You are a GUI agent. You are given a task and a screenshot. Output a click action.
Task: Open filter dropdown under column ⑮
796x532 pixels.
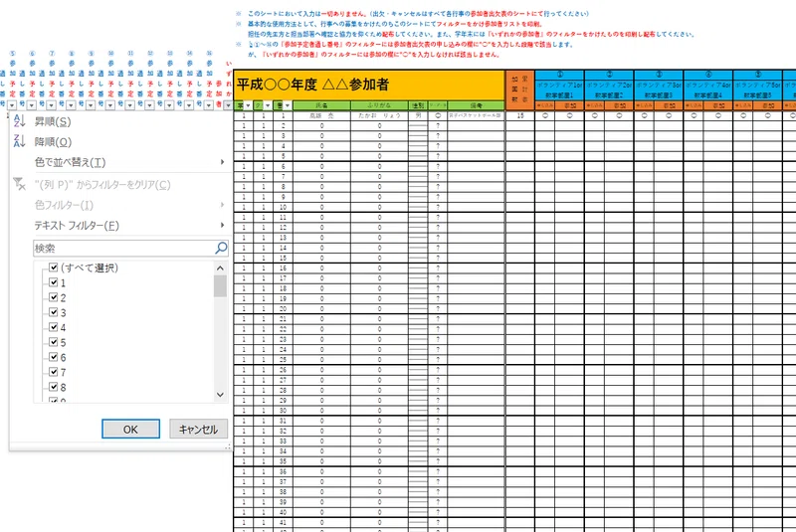click(209, 105)
